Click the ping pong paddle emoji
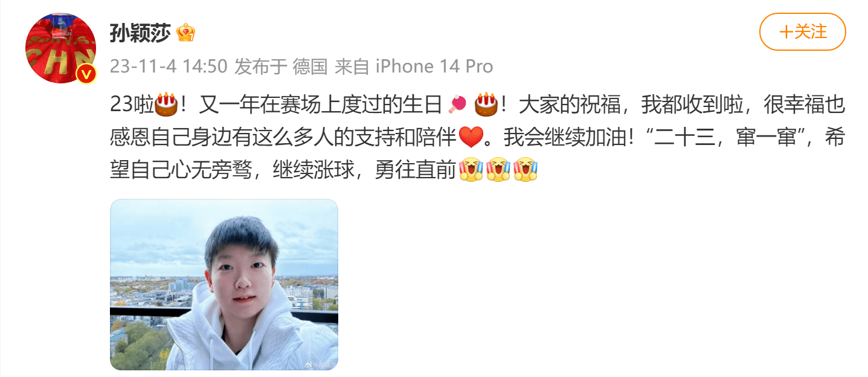 457,105
